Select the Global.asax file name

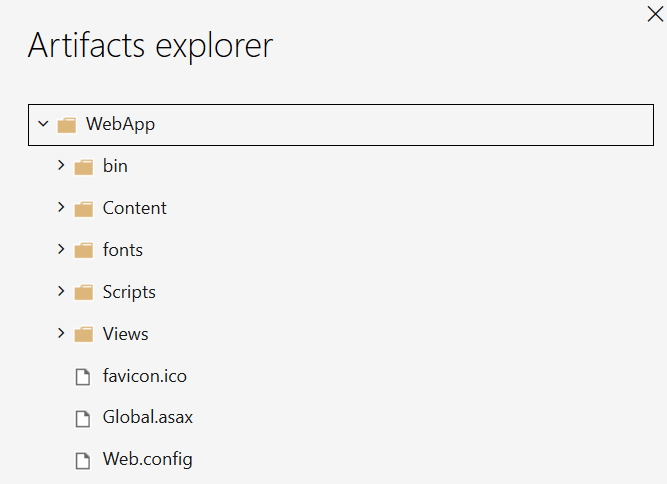[147, 418]
